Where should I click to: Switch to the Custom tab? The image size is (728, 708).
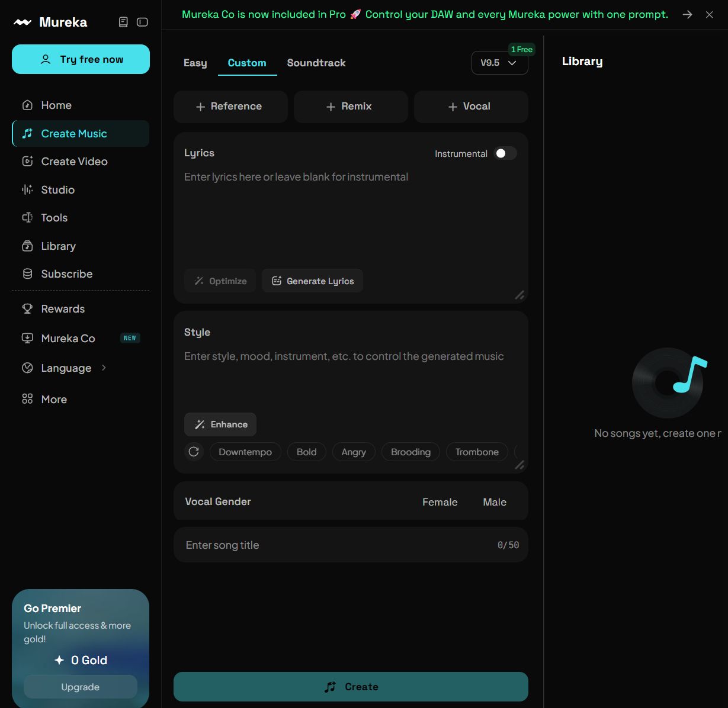(x=247, y=63)
